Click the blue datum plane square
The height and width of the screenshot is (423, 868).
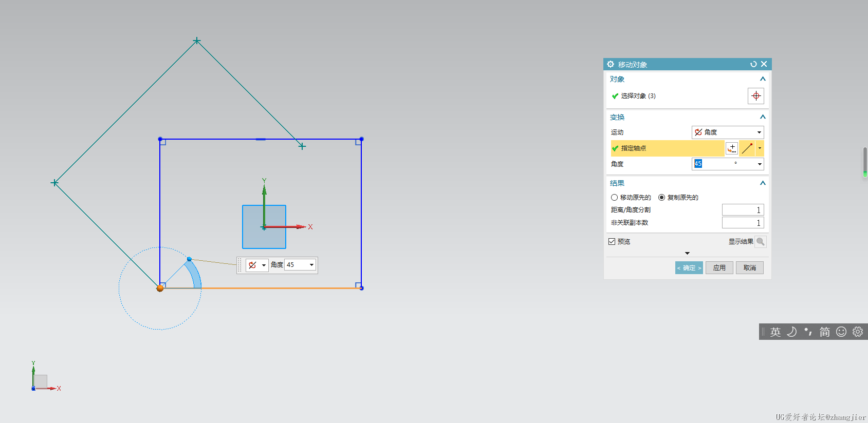(264, 227)
